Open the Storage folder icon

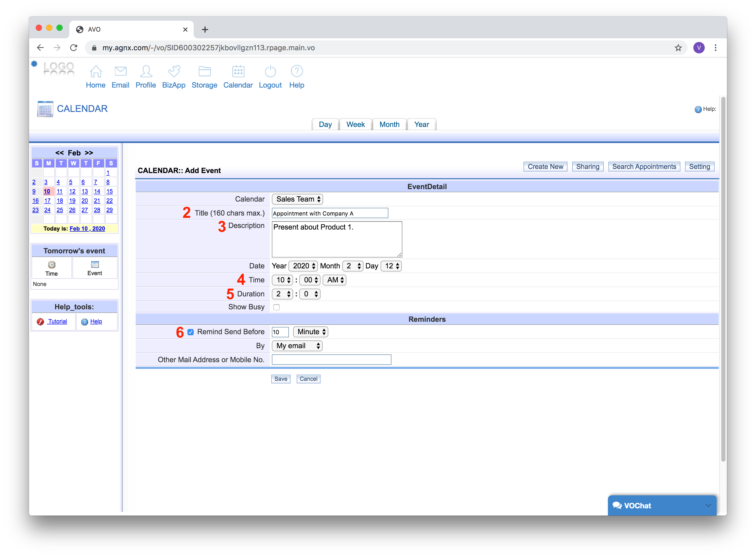coord(205,71)
